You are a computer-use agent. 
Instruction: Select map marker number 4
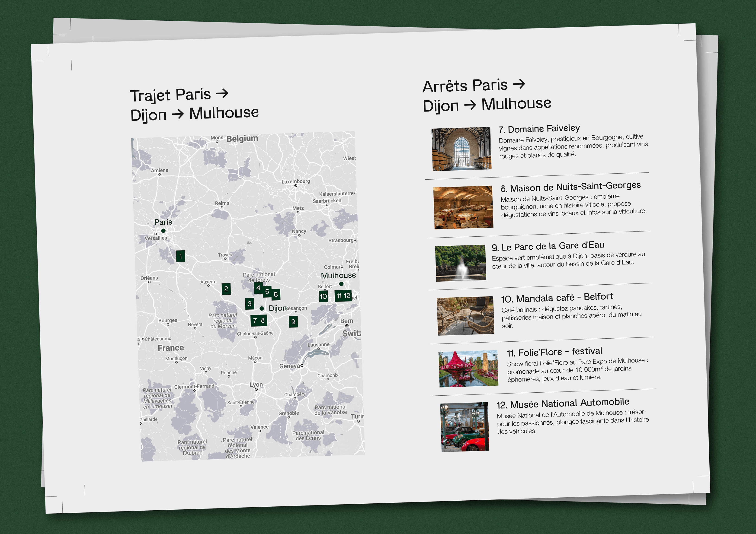coord(258,288)
